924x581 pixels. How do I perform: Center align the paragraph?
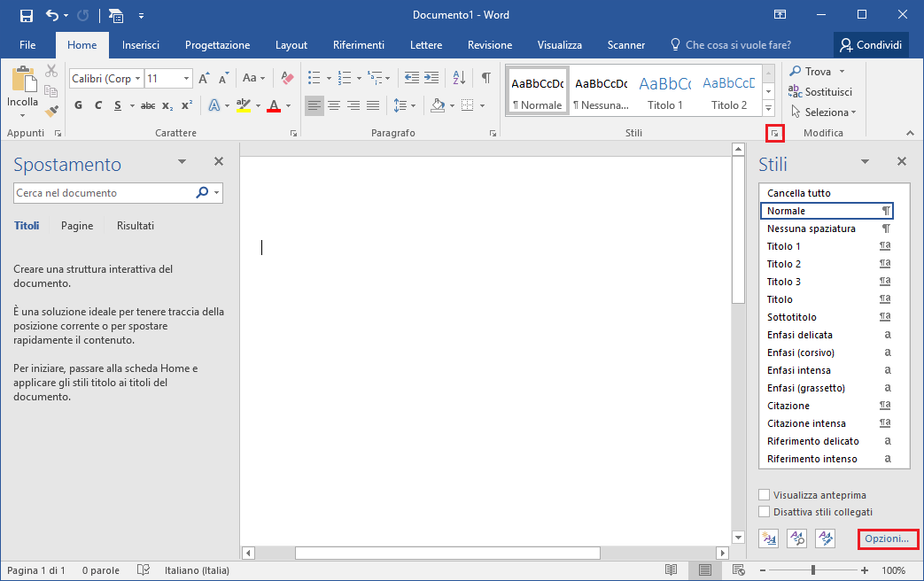tap(334, 105)
